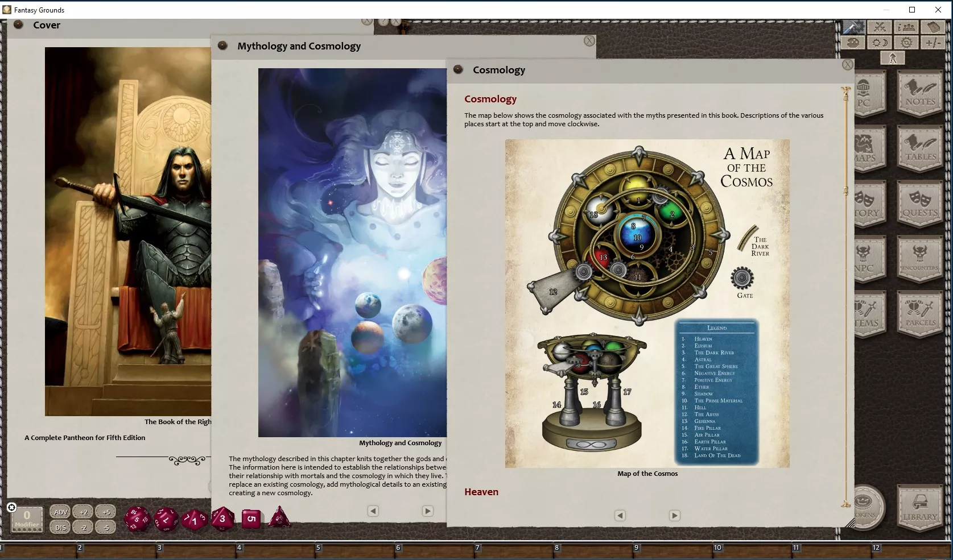
Task: Open the Quests sidebar button
Action: [x=920, y=205]
